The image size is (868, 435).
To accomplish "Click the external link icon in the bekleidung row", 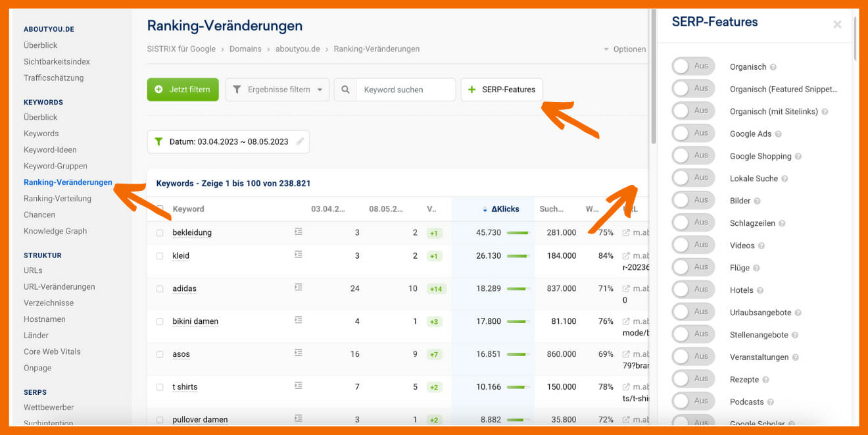I will 626,232.
